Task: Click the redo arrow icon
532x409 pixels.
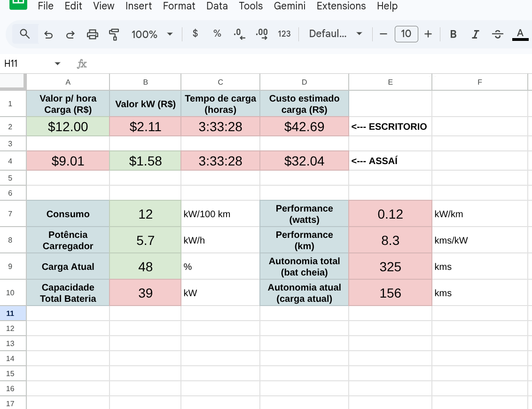Action: pos(70,34)
